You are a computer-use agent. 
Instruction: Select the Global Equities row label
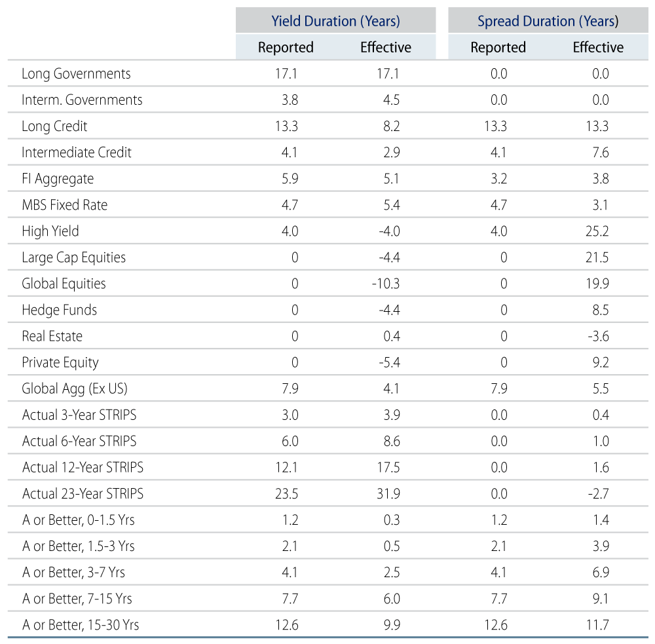(64, 284)
